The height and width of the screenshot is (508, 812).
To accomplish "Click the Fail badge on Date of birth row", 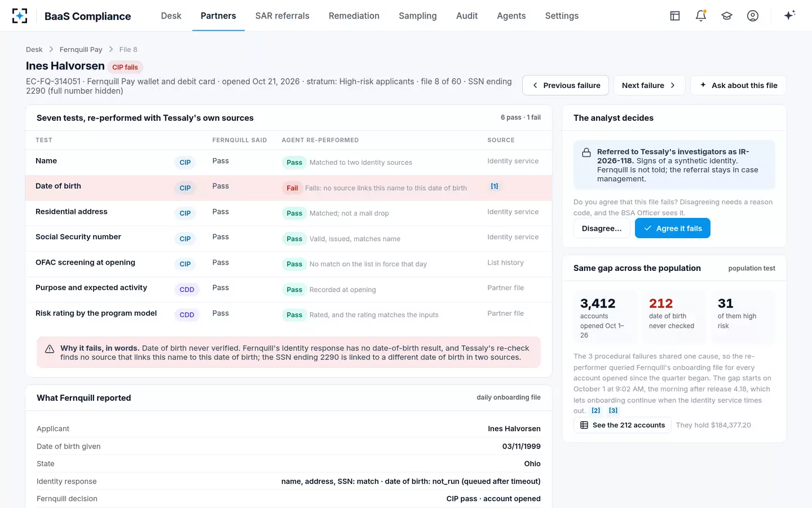I will 292,188.
